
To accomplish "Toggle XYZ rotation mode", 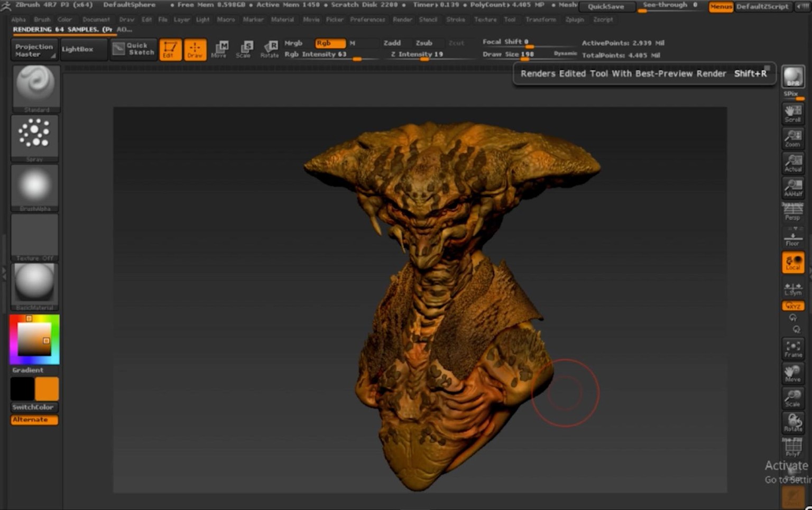I will point(793,306).
